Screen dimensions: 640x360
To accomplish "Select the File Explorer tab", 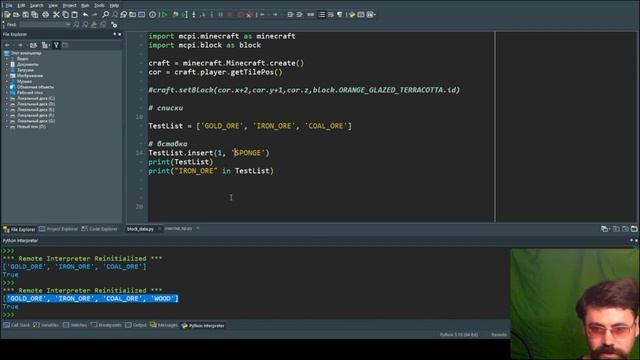I will click(x=20, y=229).
